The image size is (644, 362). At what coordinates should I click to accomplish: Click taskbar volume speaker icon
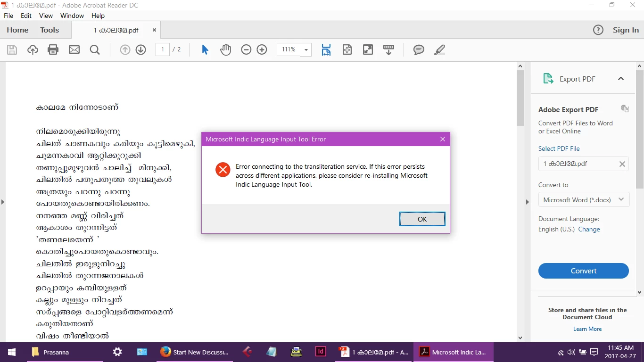tap(571, 352)
